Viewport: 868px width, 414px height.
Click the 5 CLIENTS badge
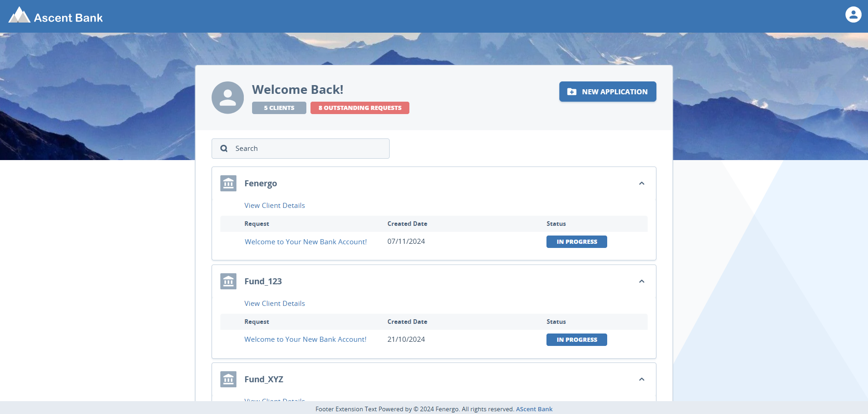click(x=279, y=108)
